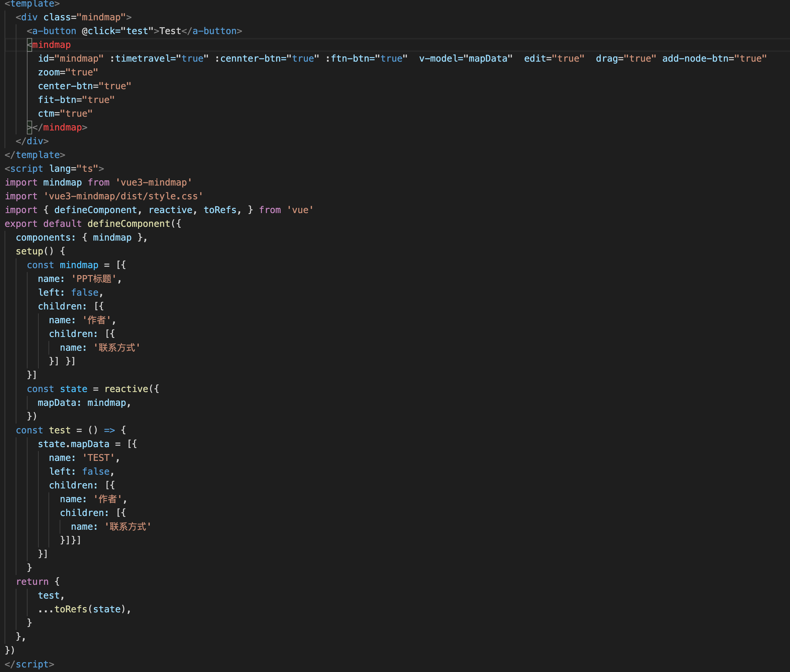Viewport: 790px width, 672px height.
Task: Click the center-btn="true" attribute
Action: [85, 86]
